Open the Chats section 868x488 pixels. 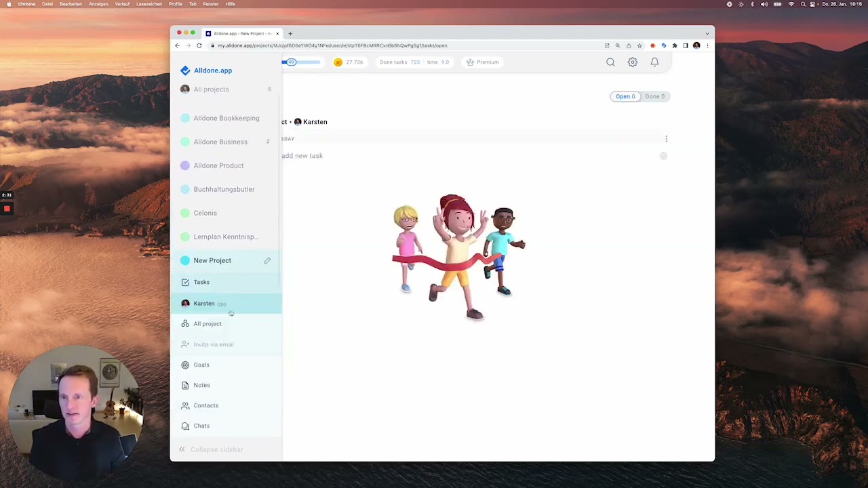[226, 426]
